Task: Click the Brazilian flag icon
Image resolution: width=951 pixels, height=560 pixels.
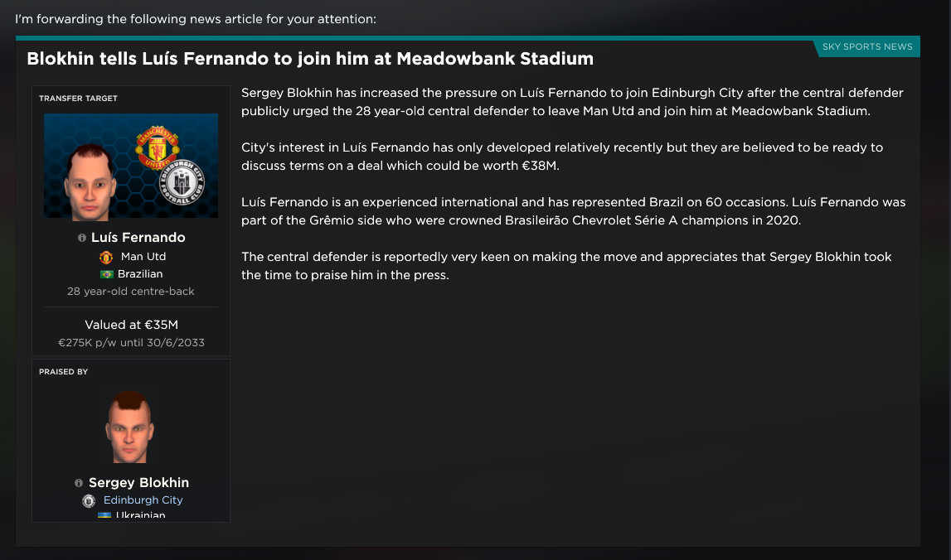Action: (107, 274)
